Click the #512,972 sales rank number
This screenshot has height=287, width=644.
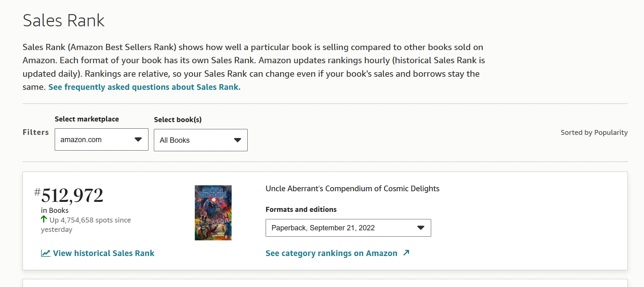(72, 195)
